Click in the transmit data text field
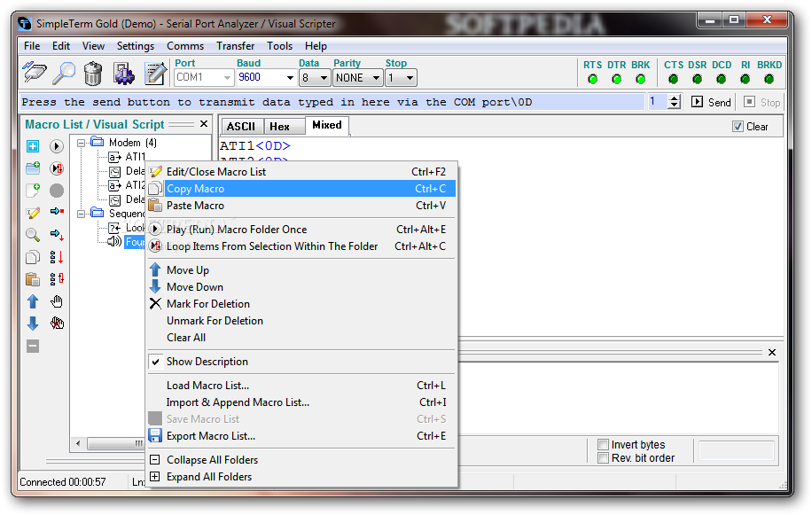 pyautogui.click(x=332, y=102)
